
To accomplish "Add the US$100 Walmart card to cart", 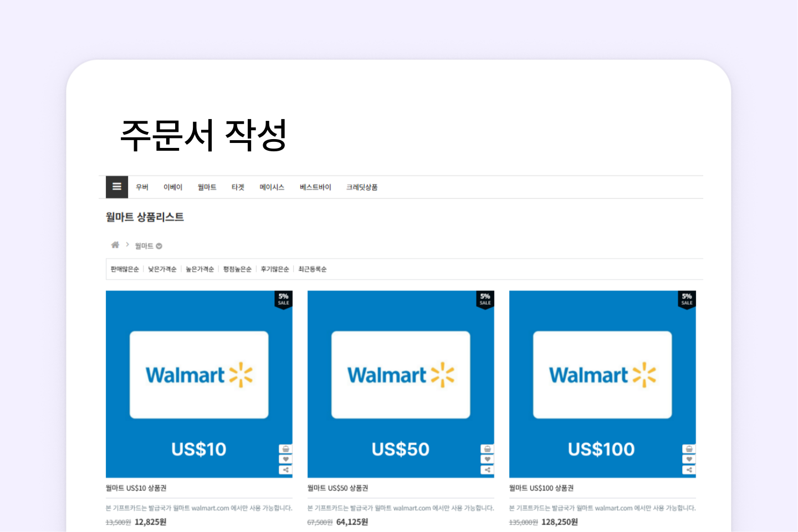I will (x=689, y=449).
